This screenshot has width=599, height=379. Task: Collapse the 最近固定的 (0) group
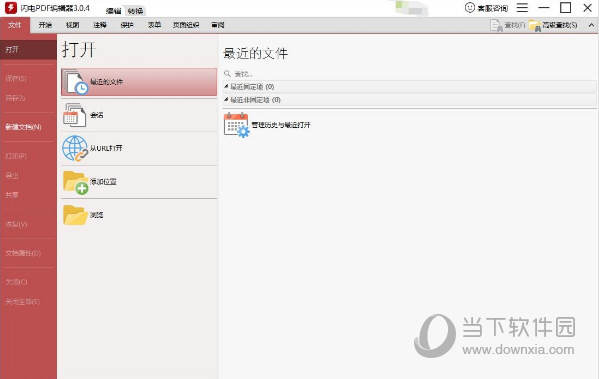tap(226, 87)
